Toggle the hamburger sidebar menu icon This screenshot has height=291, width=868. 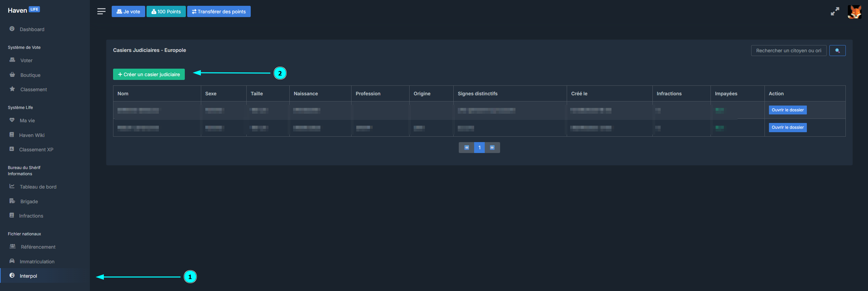tap(101, 11)
